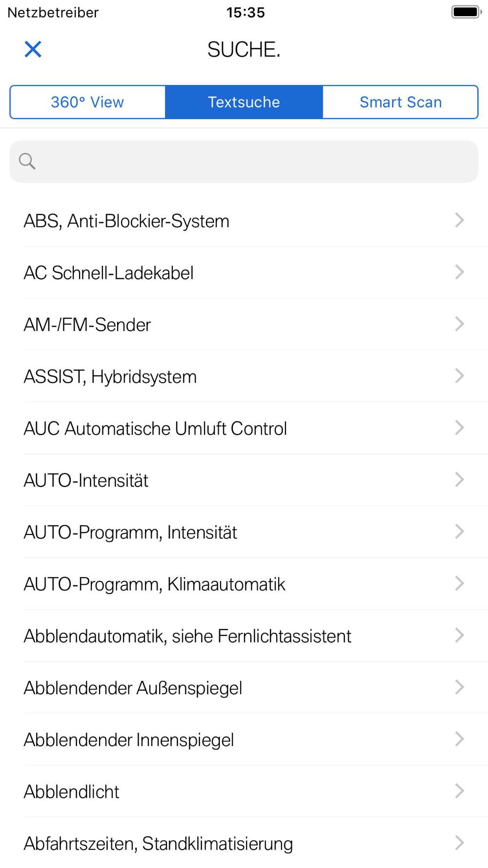Expand chevron next to AM-/FM-Sender
The image size is (488, 868).
tap(459, 324)
